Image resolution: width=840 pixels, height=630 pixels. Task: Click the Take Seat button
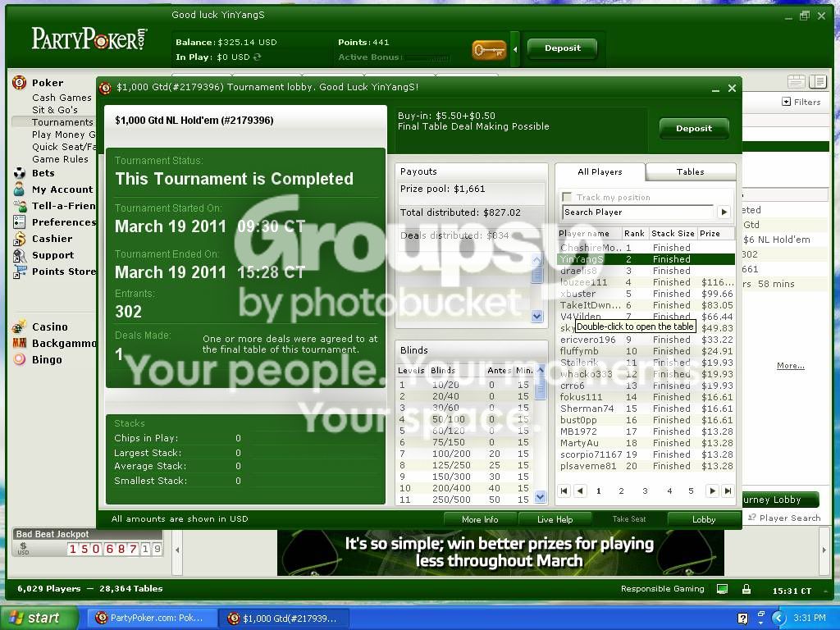[629, 519]
